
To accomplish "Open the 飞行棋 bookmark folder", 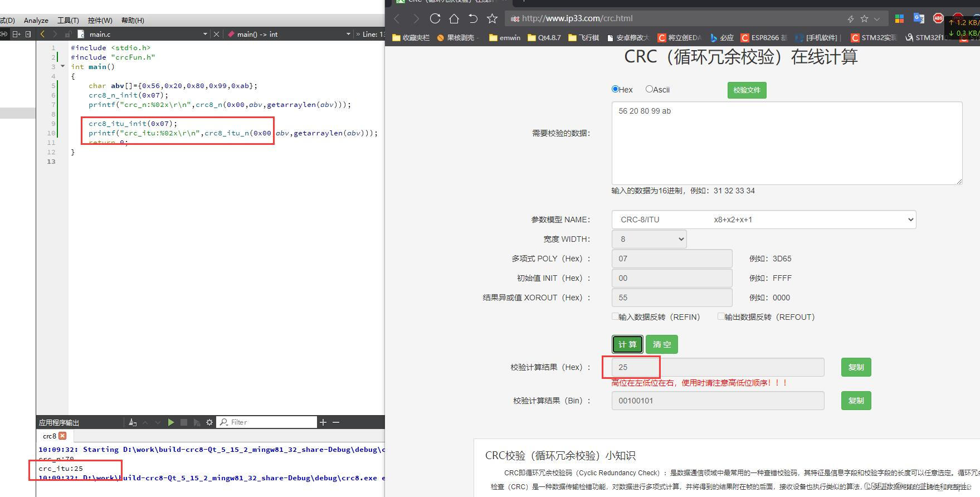I will pyautogui.click(x=584, y=38).
